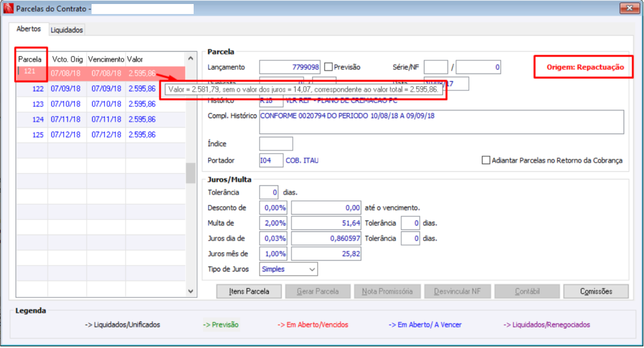Click the Juros dia de percentage 0,03%
The width and height of the screenshot is (644, 348).
[273, 238]
